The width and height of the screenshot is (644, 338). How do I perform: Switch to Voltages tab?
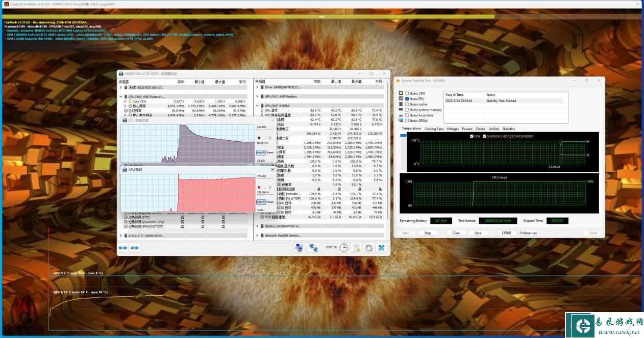coord(453,129)
